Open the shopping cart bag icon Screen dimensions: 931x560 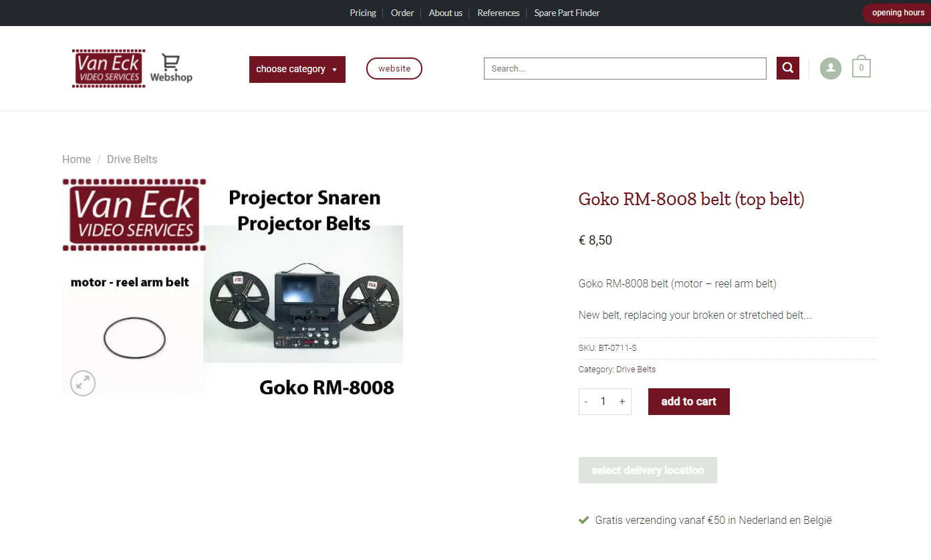point(861,67)
